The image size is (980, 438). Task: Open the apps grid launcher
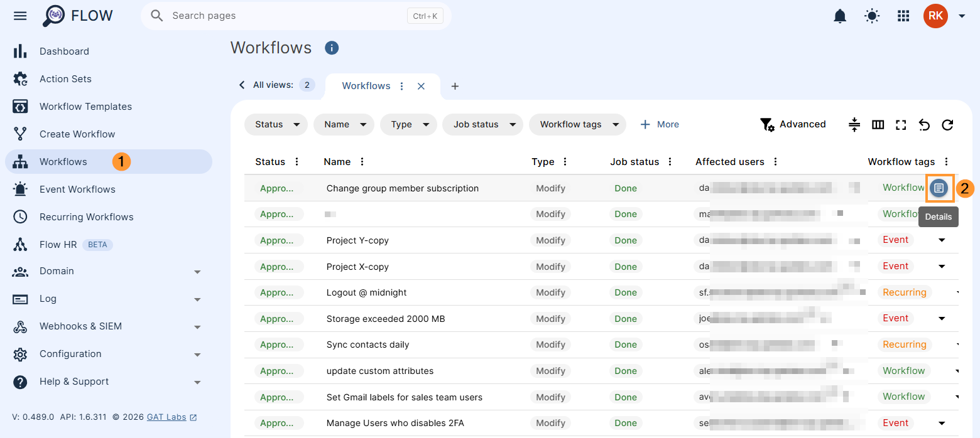coord(903,16)
